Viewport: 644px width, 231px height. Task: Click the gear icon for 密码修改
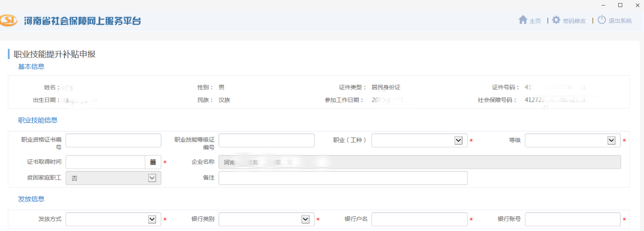pos(556,20)
